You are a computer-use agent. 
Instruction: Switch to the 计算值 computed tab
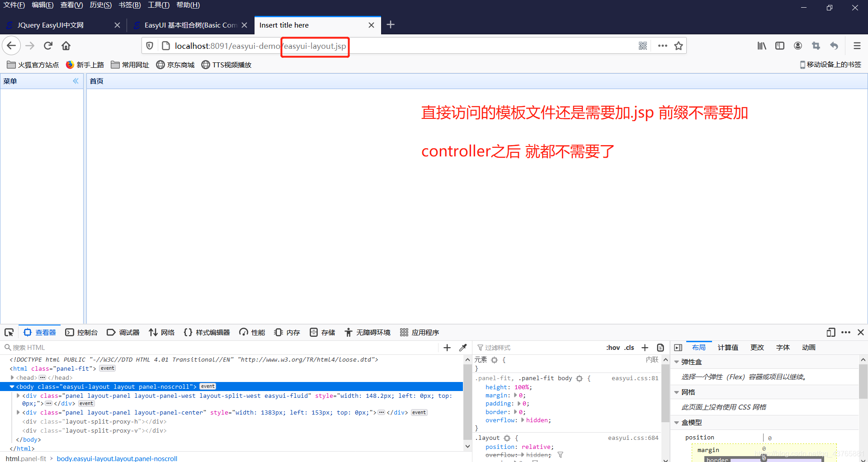pyautogui.click(x=728, y=348)
